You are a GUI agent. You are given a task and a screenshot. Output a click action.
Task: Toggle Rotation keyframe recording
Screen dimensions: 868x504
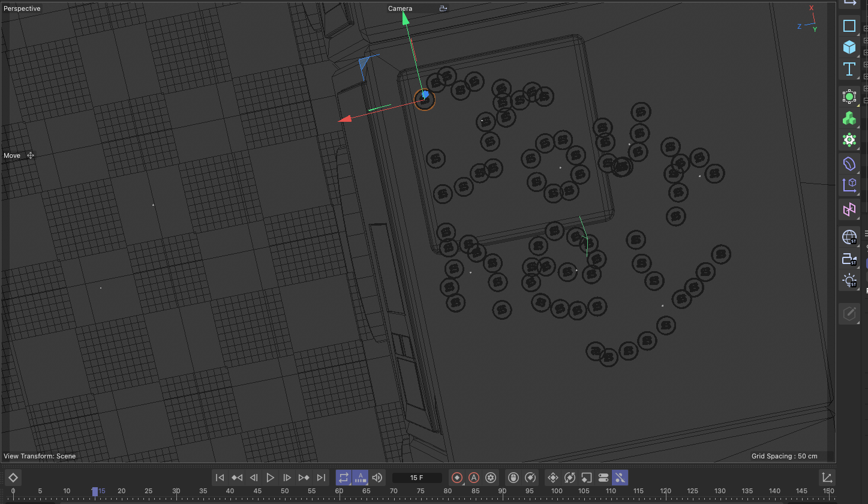(x=570, y=478)
